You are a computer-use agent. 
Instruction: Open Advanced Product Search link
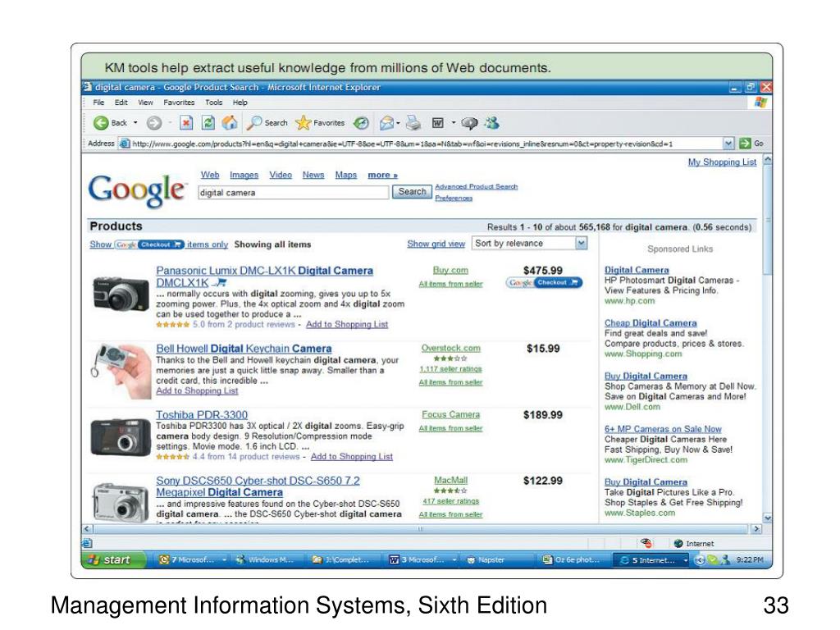point(477,186)
